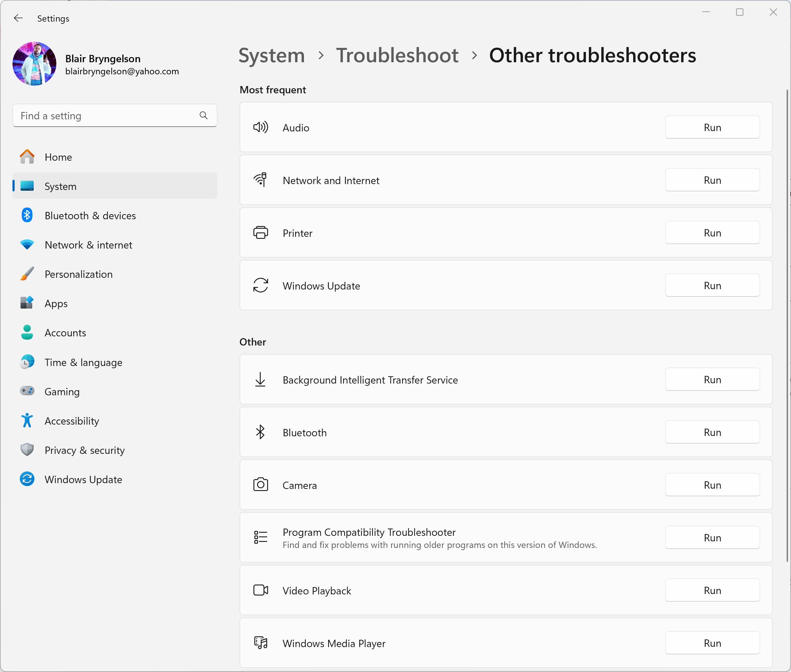Open Privacy & security settings
Screen dimensions: 791x672
pyautogui.click(x=84, y=450)
